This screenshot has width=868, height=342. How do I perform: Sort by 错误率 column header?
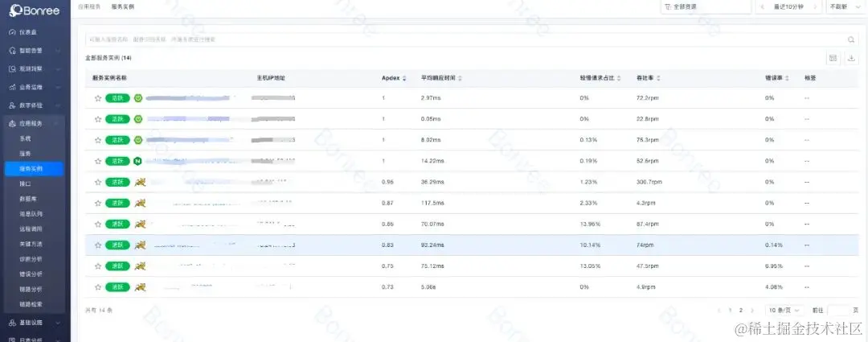(x=777, y=79)
